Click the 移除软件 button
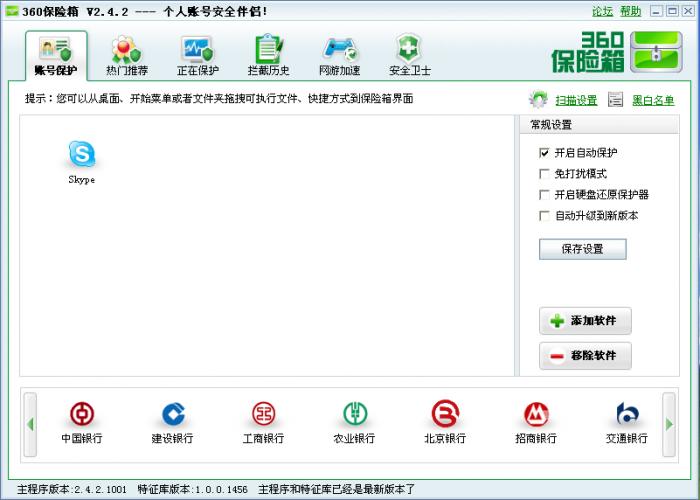Image resolution: width=700 pixels, height=500 pixels. pyautogui.click(x=585, y=356)
